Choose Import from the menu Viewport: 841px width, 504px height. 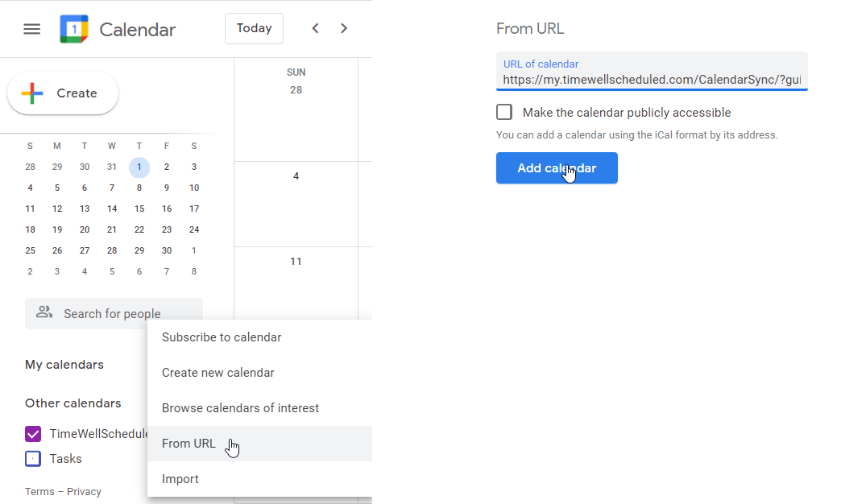(x=180, y=479)
